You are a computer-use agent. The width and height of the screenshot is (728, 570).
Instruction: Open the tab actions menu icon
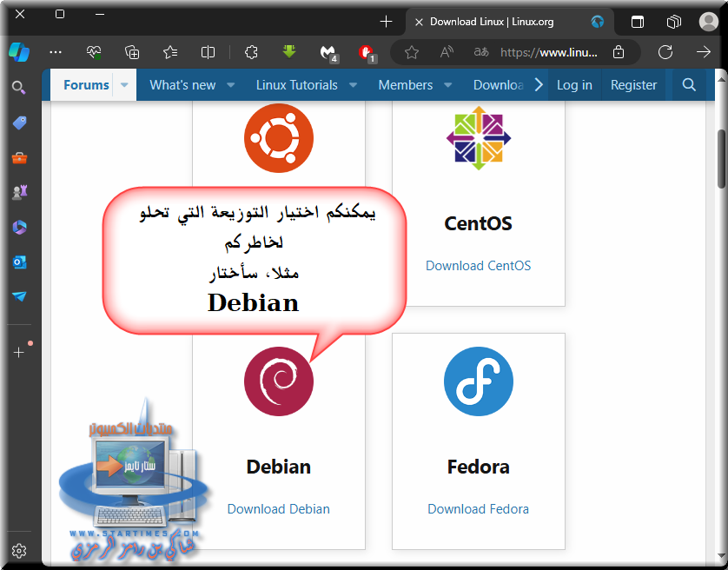point(638,22)
